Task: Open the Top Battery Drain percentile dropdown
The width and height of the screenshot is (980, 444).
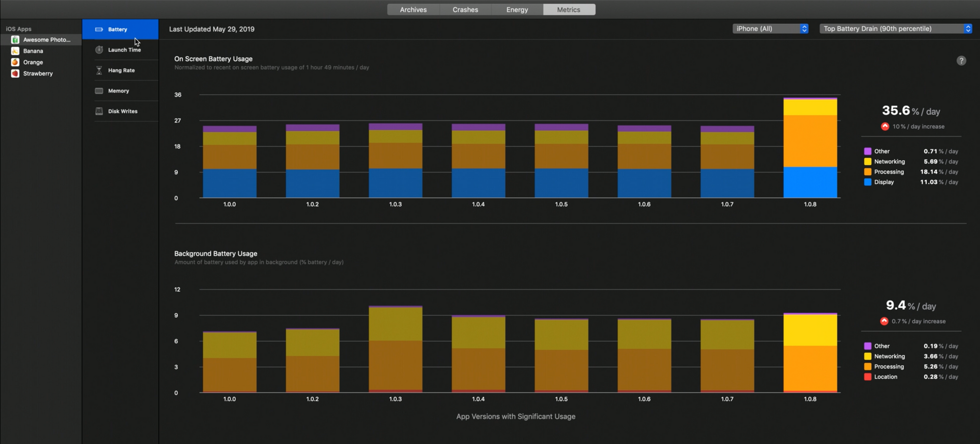Action: (x=896, y=28)
